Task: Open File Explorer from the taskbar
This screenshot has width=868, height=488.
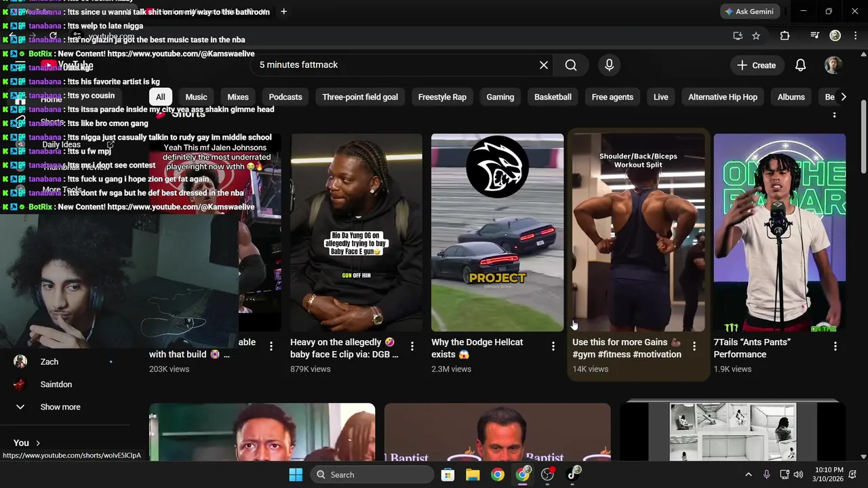Action: (x=473, y=474)
